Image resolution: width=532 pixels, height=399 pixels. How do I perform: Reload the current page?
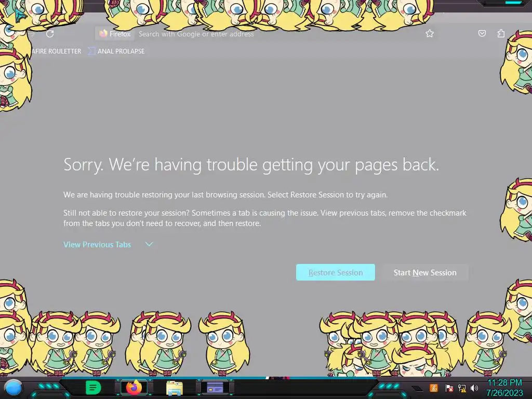(50, 34)
